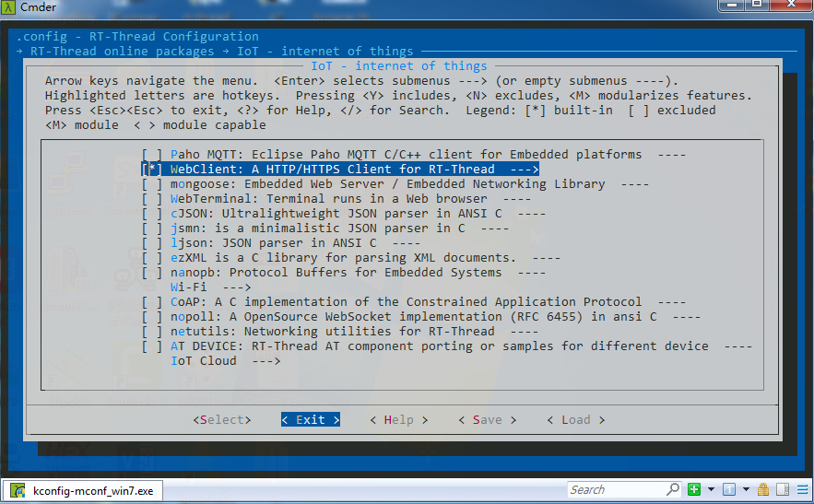Toggle the WebClient package checkbox
Screen dimensions: 814x504
152,170
